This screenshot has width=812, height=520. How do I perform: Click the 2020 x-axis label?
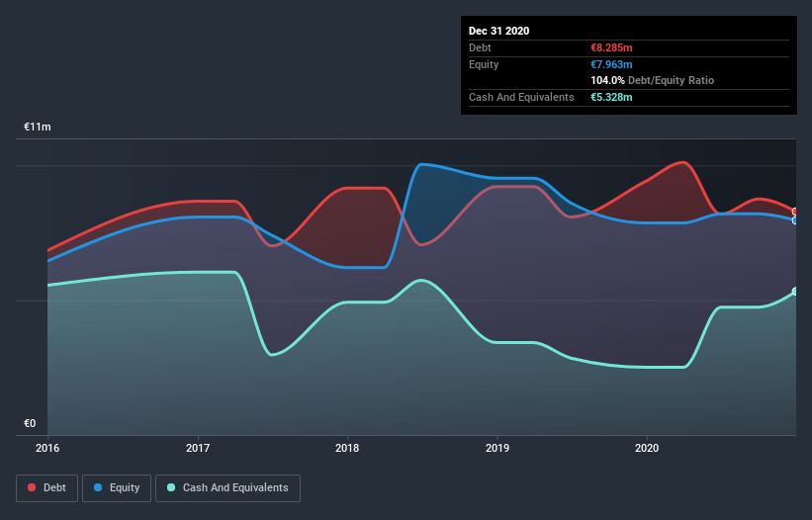click(x=647, y=448)
